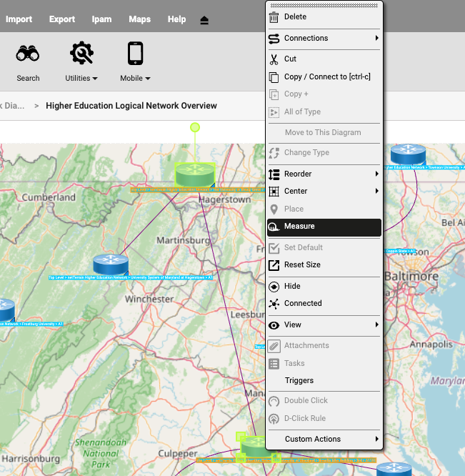The image size is (465, 476).
Task: Open the Ipam menu
Action: tap(101, 19)
